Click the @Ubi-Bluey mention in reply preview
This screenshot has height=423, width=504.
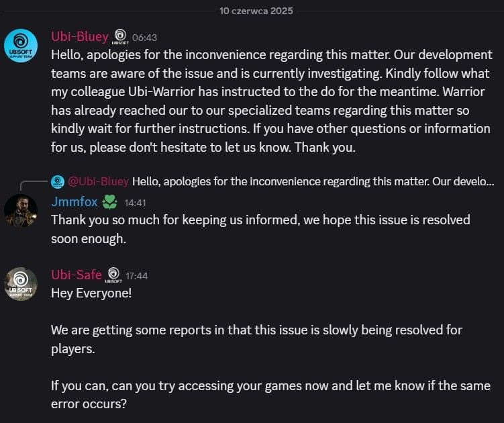(99, 182)
